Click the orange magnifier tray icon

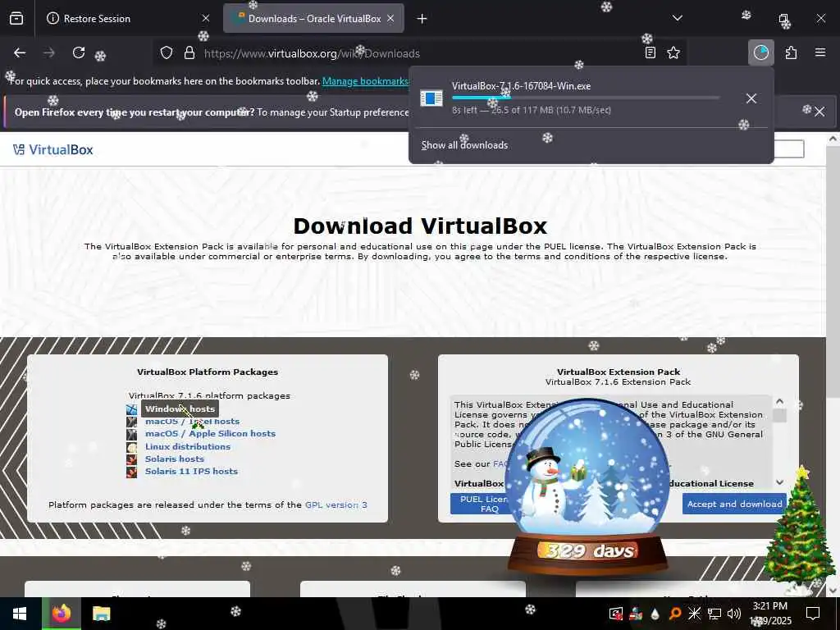pyautogui.click(x=675, y=614)
